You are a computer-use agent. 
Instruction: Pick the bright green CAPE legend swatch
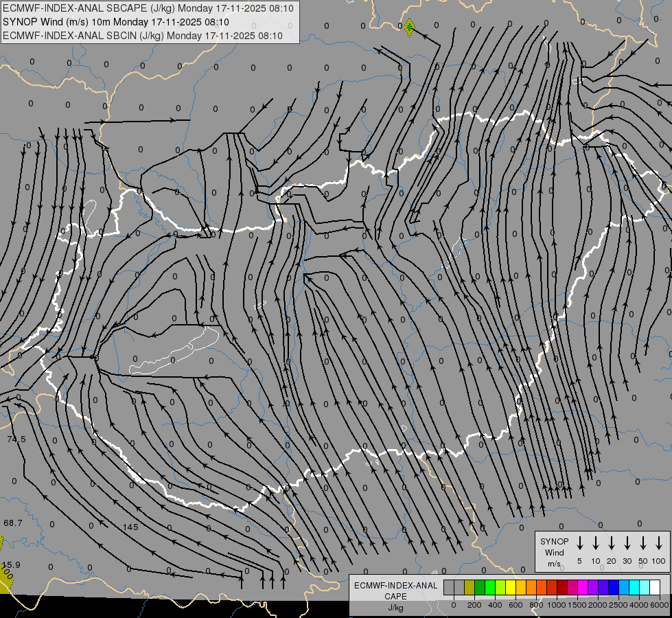point(490,587)
